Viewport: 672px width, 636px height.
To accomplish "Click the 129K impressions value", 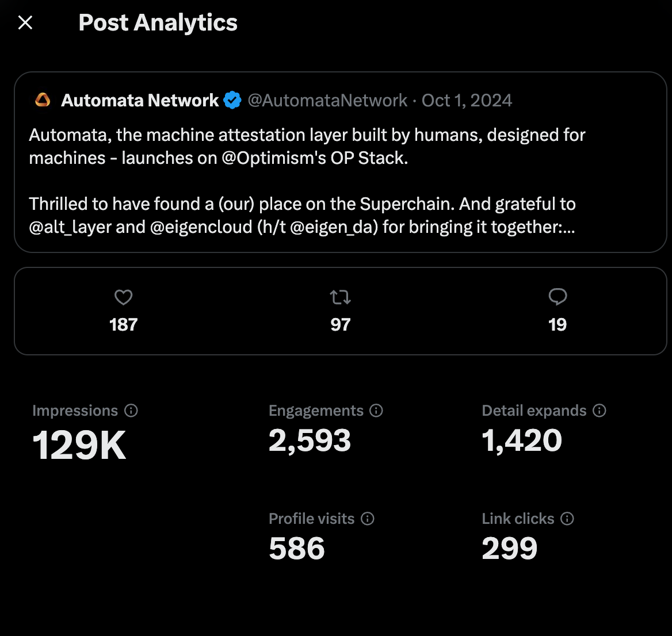I will tap(79, 446).
